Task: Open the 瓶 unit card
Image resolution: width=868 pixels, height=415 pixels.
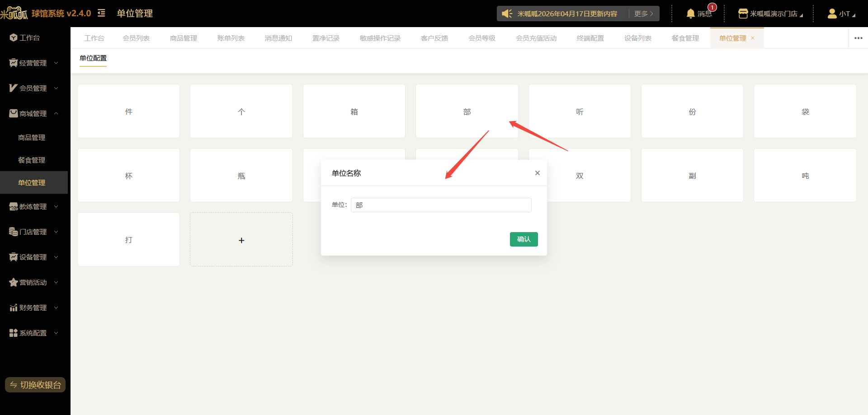Action: 241,175
